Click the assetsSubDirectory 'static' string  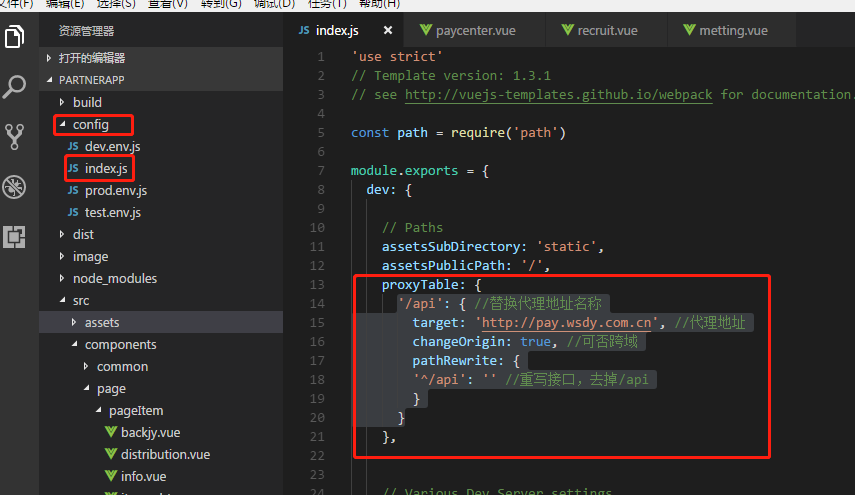coord(567,246)
